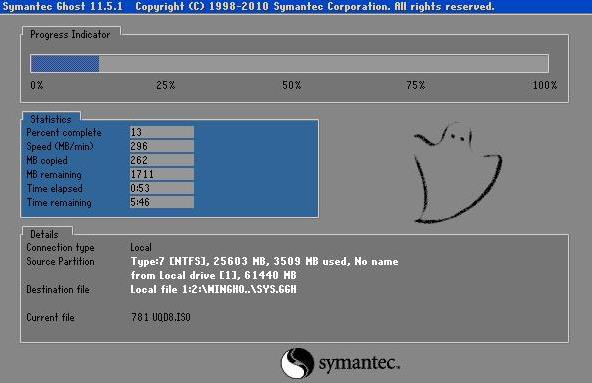Click the 50% progress scale marker

click(x=291, y=85)
